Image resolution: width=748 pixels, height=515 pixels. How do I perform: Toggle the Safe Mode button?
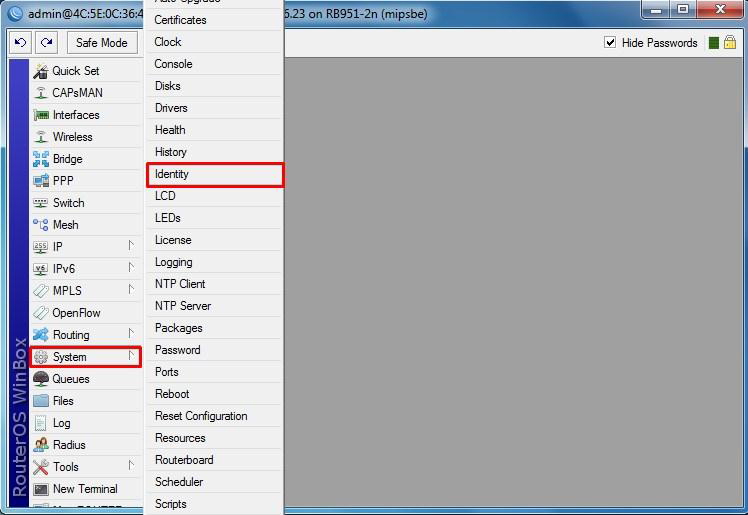tap(102, 43)
